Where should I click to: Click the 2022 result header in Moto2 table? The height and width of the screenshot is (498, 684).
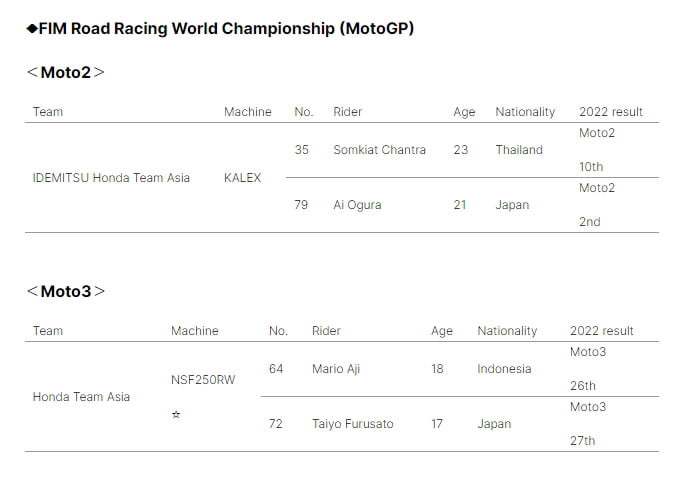[x=610, y=112]
